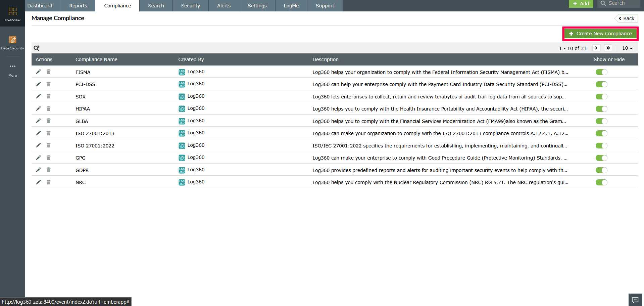Screen dimensions: 644x306
Task: Delete the SOX compliance entry
Action: click(48, 96)
